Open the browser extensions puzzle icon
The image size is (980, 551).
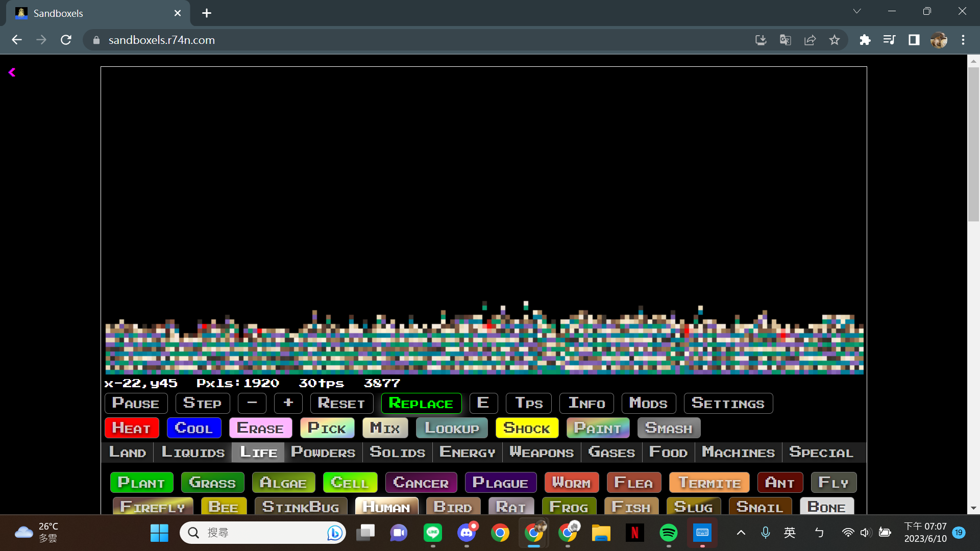click(x=865, y=40)
